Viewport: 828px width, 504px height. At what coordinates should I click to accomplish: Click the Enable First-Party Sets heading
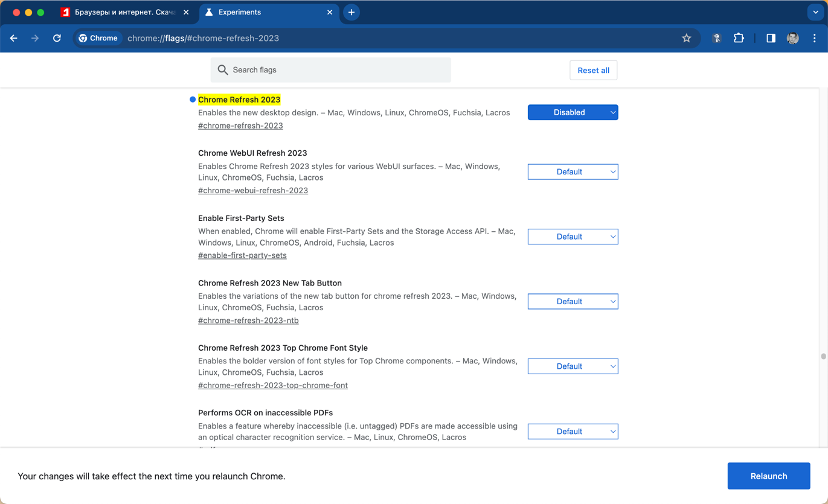(241, 219)
